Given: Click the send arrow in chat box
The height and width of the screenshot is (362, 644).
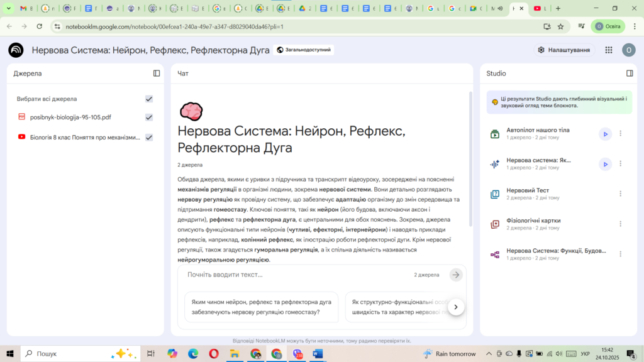Looking at the screenshot, I should tap(456, 275).
